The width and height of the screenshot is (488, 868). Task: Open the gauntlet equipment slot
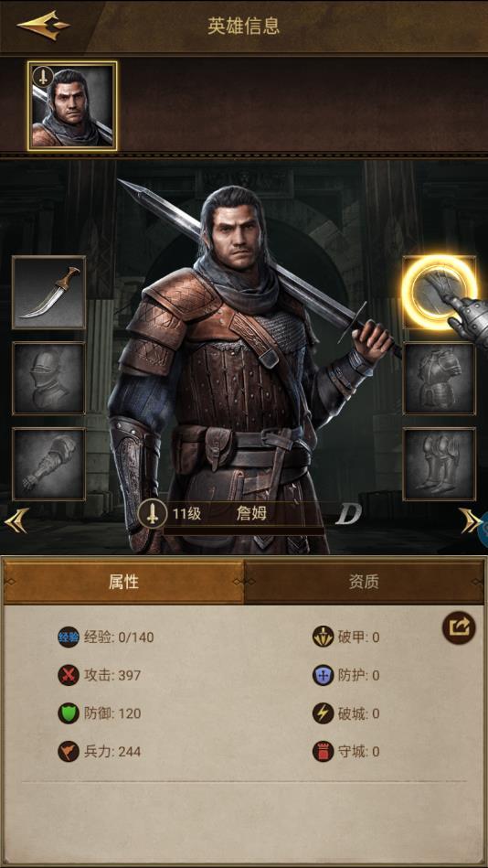pyautogui.click(x=48, y=464)
